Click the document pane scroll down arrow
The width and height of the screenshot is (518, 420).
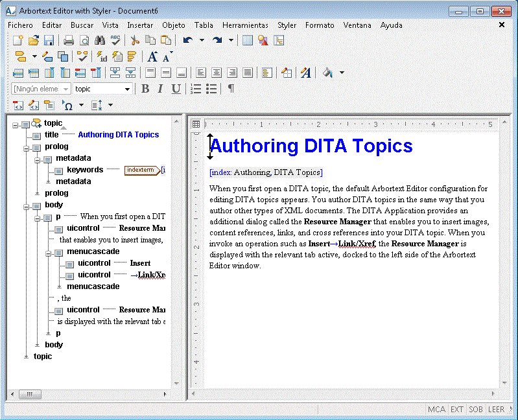(x=504, y=383)
